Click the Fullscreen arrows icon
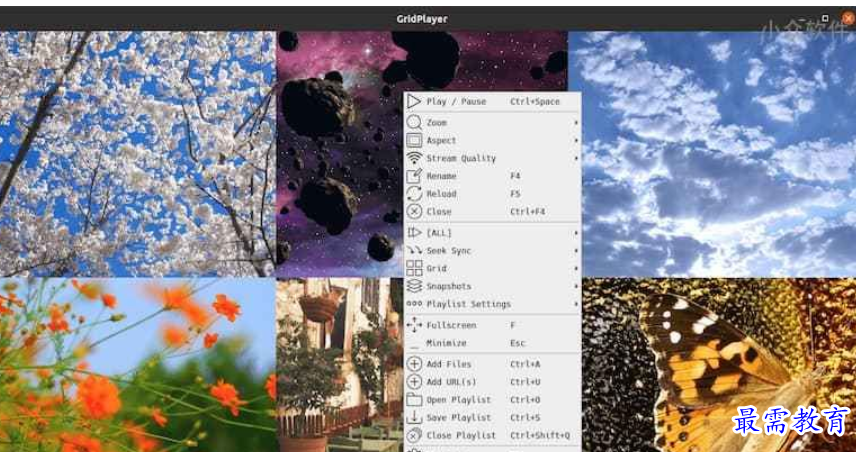This screenshot has height=452, width=856. coord(414,326)
